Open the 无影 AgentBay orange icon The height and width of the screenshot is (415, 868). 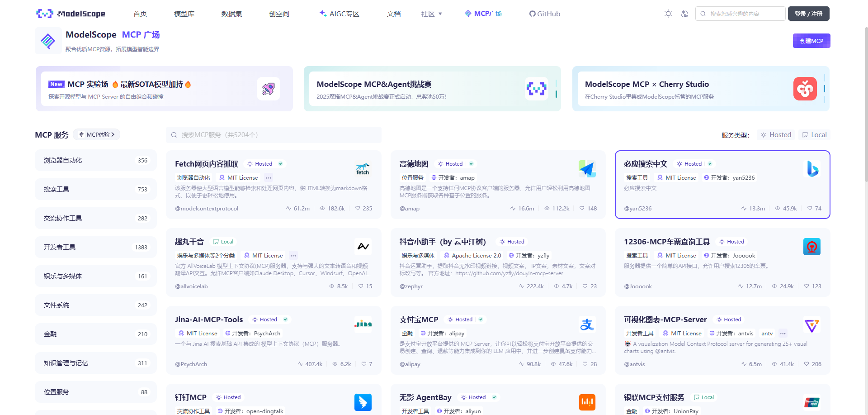coord(587,402)
